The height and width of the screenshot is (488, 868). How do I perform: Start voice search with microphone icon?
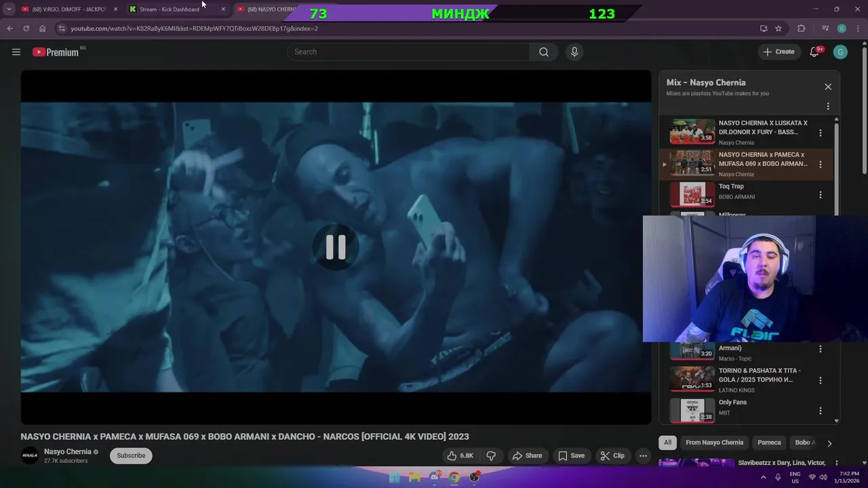[574, 52]
